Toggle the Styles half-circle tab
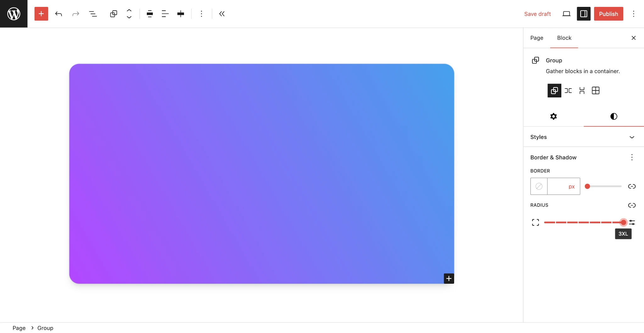Image resolution: width=644 pixels, height=333 pixels. pyautogui.click(x=613, y=116)
